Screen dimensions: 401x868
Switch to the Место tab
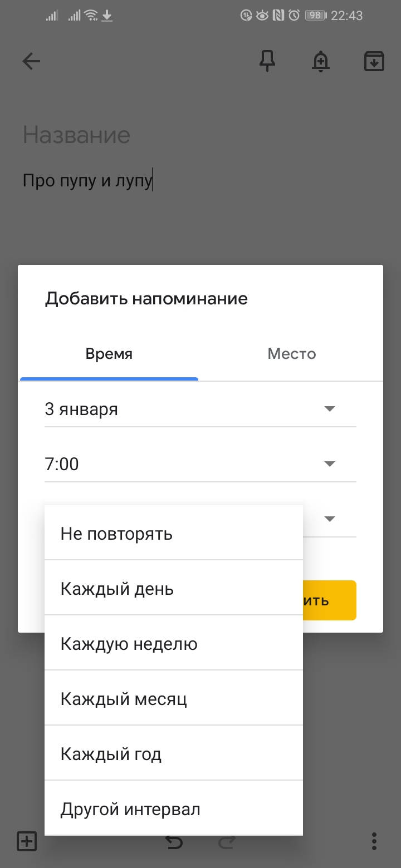pos(292,354)
